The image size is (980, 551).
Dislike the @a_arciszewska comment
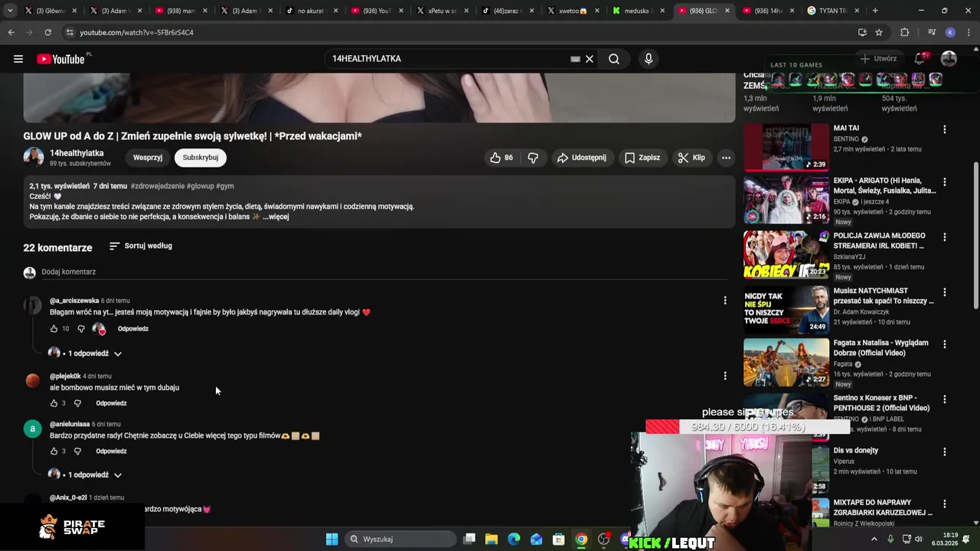coord(80,329)
